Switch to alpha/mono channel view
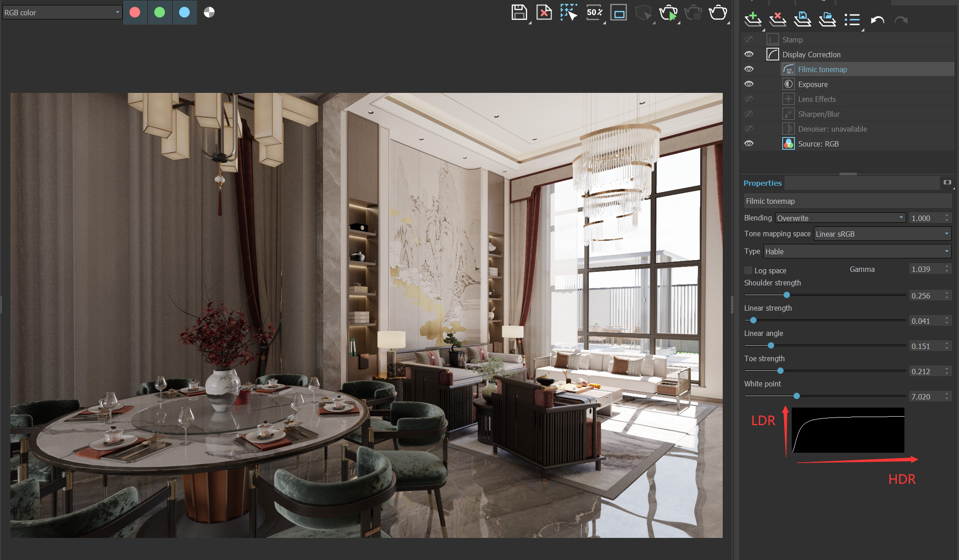This screenshot has height=560, width=959. tap(209, 12)
